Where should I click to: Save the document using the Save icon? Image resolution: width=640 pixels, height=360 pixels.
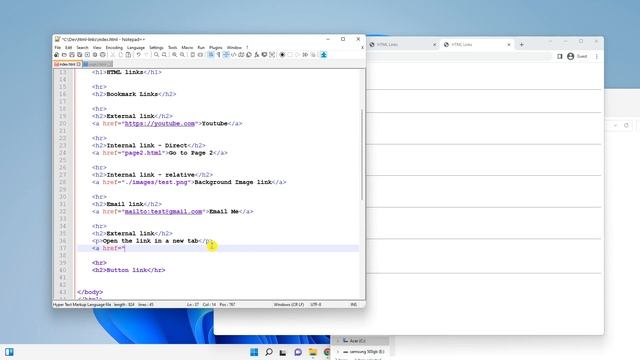point(72,55)
